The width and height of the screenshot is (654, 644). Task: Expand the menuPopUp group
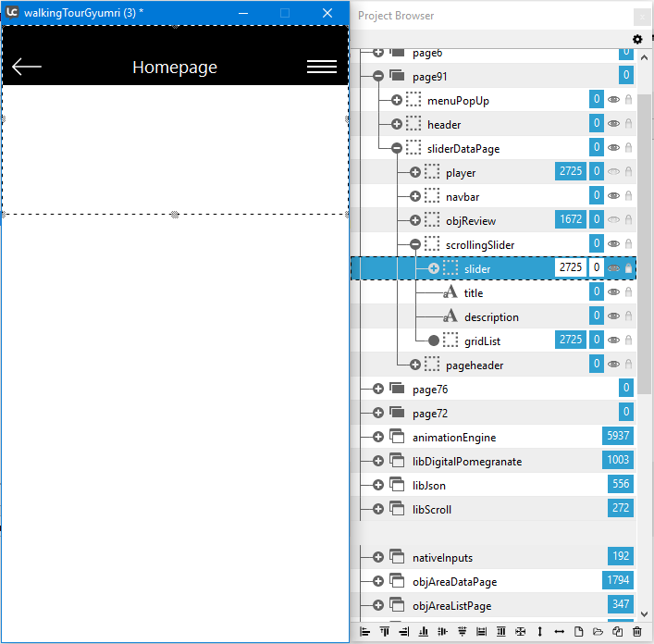point(397,100)
